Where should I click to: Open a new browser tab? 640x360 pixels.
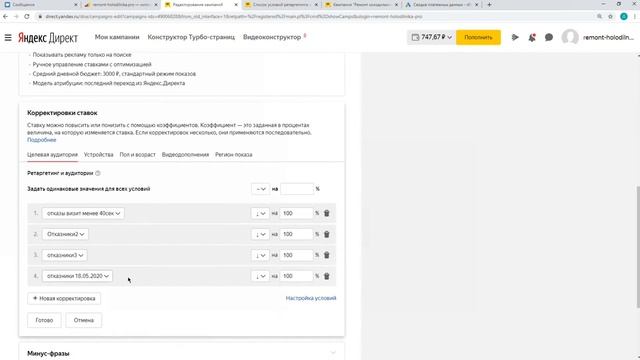pos(489,4)
